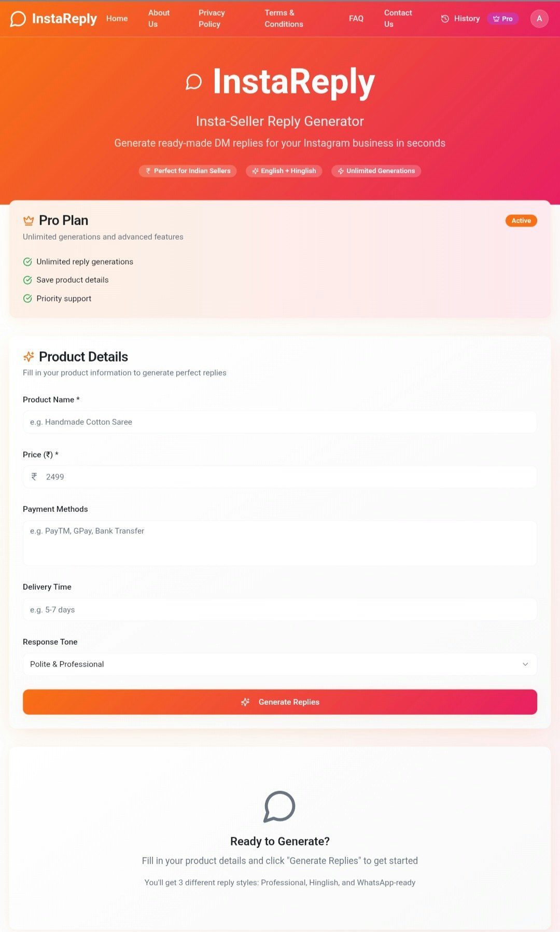Open the Response Tone dropdown
Viewport: 560px width, 932px height.
pyautogui.click(x=279, y=664)
